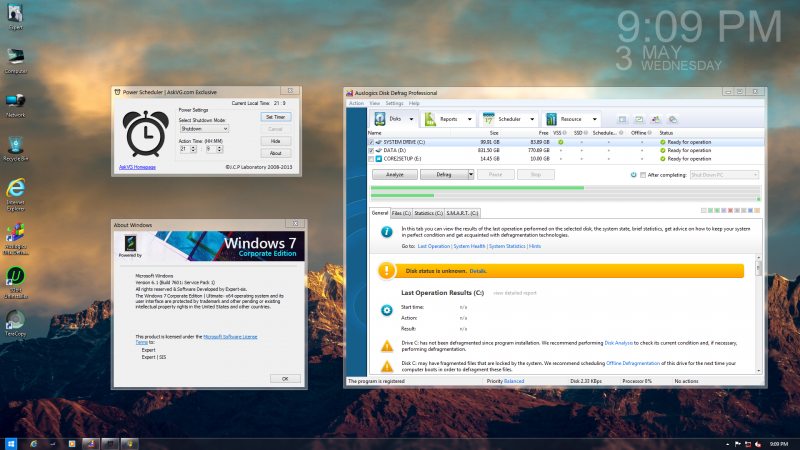
Task: Open the View menu in Disk Defrag
Action: coord(374,103)
